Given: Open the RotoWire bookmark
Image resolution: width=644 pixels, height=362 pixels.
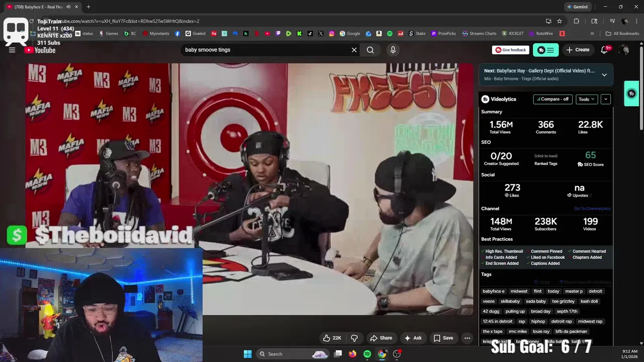Looking at the screenshot, I should click(x=541, y=34).
